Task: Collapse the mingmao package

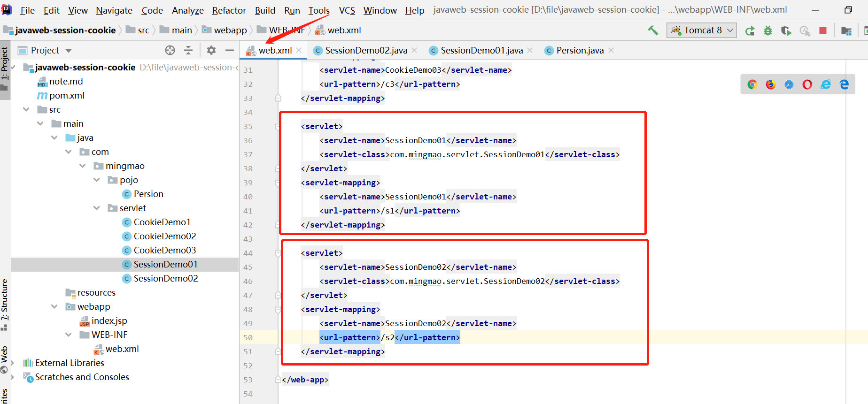Action: (83, 166)
